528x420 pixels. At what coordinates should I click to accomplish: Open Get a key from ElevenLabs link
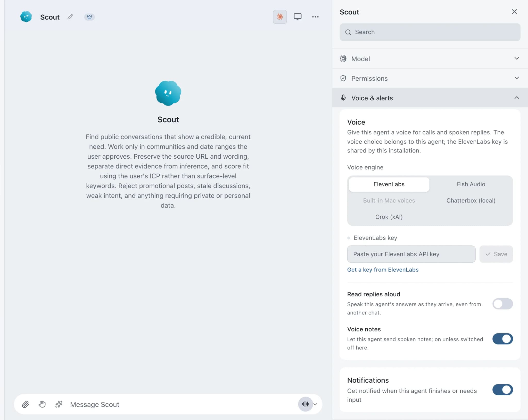pos(383,270)
